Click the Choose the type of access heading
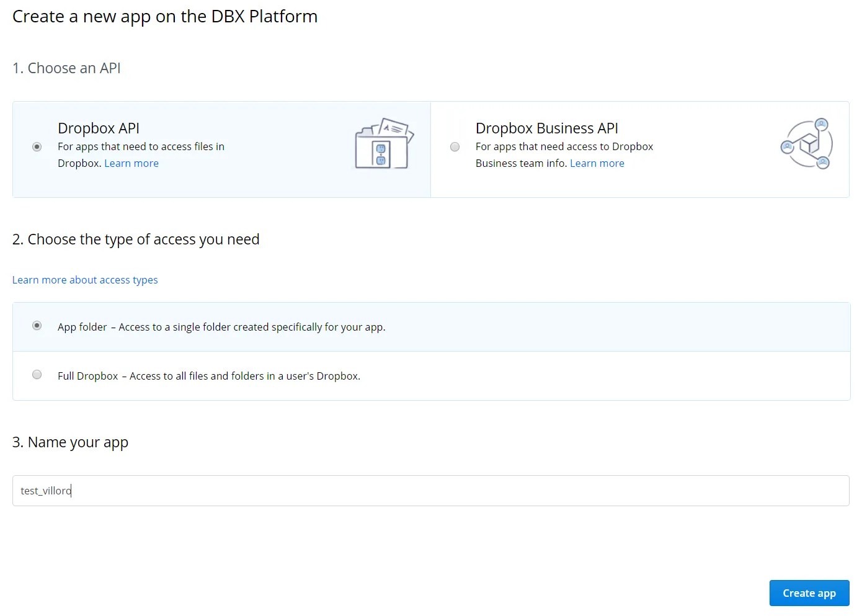This screenshot has height=616, width=862. 136,239
